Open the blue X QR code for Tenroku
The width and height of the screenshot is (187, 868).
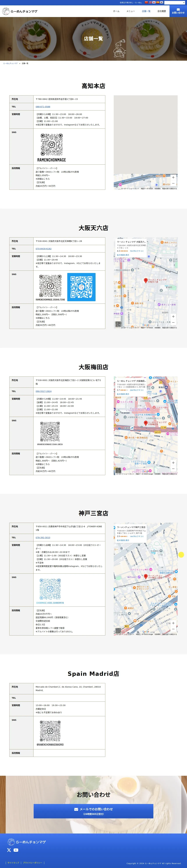pos(81,287)
